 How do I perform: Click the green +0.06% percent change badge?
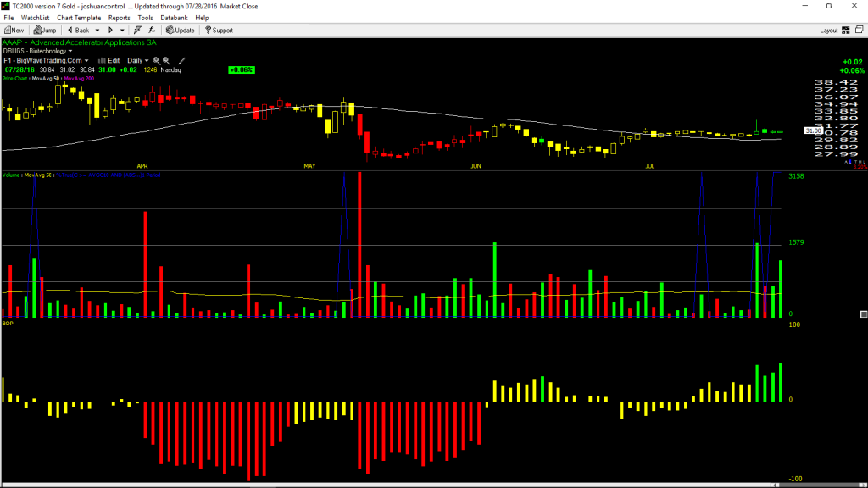242,69
